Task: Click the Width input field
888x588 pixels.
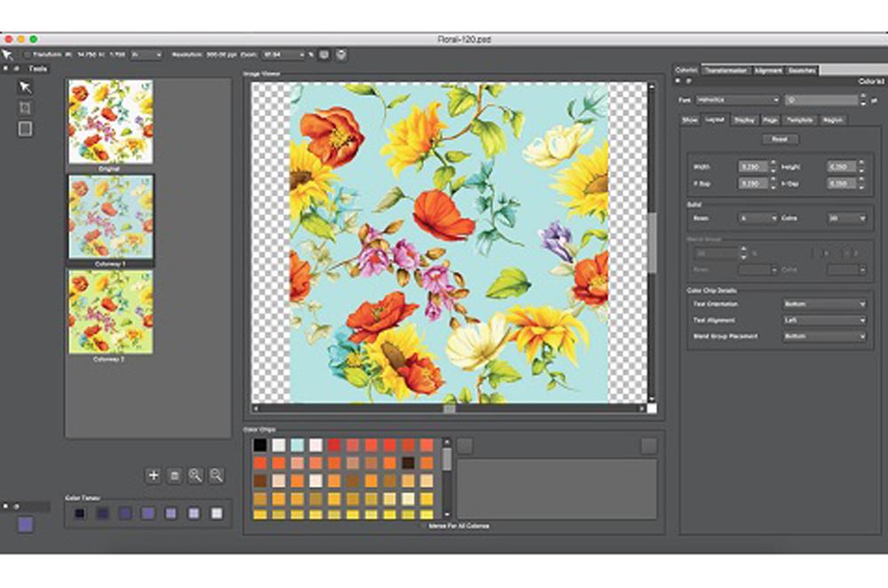Action: 753,167
